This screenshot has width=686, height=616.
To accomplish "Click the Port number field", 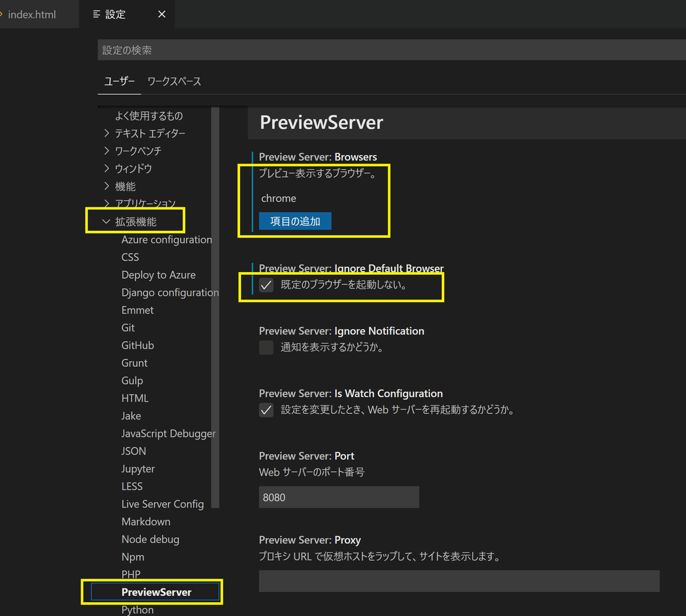I will tap(338, 497).
